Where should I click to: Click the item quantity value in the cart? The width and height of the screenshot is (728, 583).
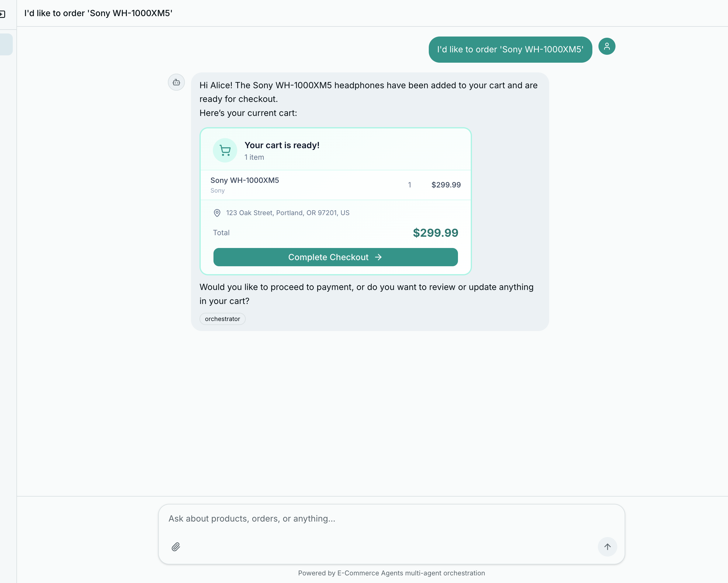pos(410,185)
